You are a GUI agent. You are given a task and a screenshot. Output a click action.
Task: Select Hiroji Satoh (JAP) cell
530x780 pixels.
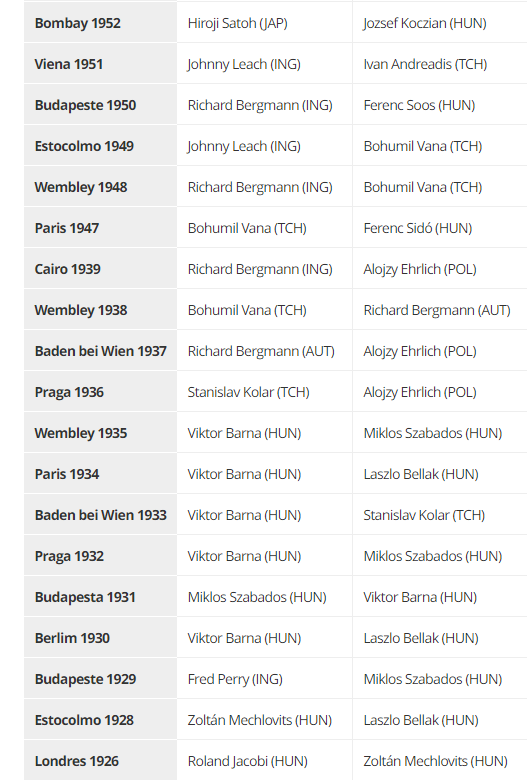click(264, 23)
